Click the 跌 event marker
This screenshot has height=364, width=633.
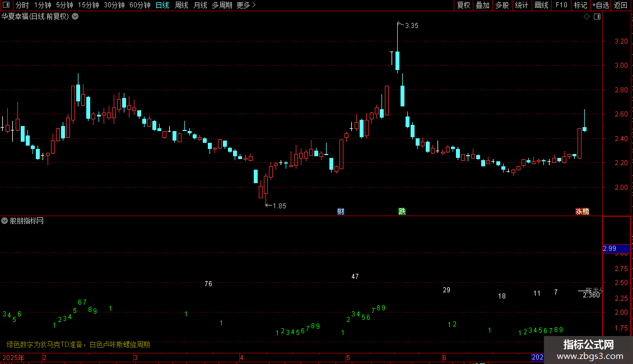pyautogui.click(x=402, y=212)
